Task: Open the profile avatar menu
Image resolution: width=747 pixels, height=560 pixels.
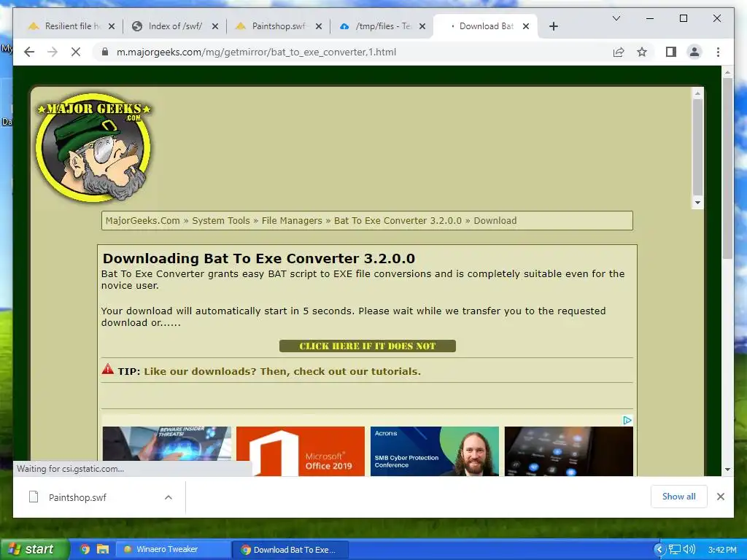Action: [x=694, y=52]
